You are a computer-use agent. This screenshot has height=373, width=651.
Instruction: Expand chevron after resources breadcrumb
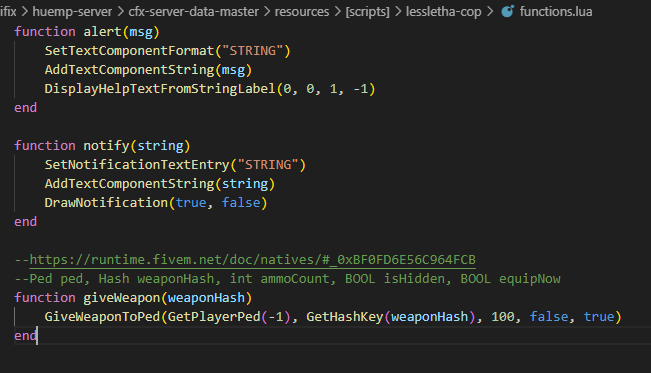(x=337, y=12)
